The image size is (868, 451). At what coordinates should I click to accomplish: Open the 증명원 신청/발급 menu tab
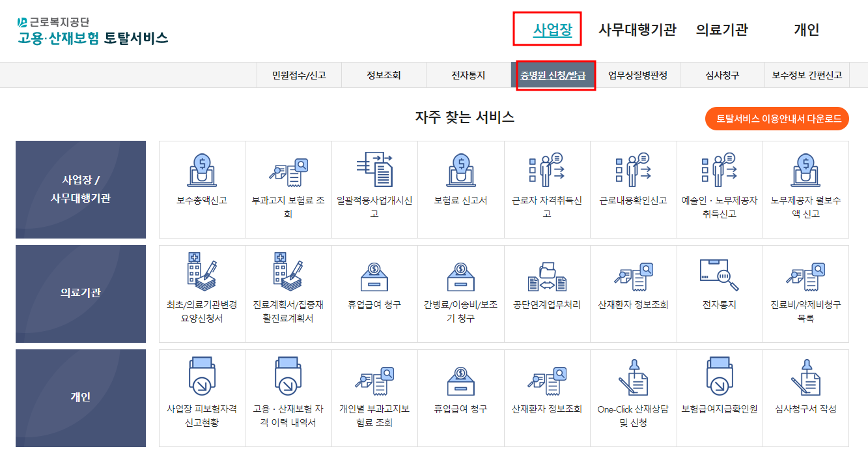[x=554, y=74]
